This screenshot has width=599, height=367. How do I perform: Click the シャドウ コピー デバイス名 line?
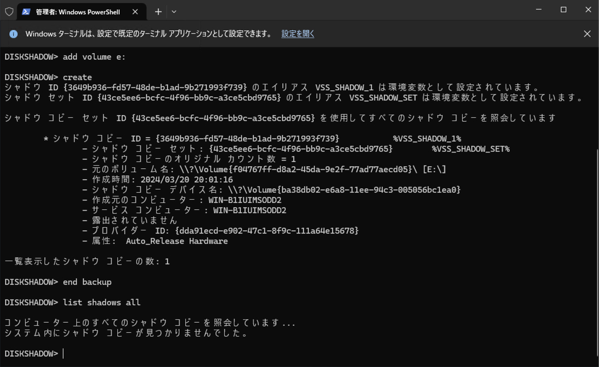(x=271, y=190)
